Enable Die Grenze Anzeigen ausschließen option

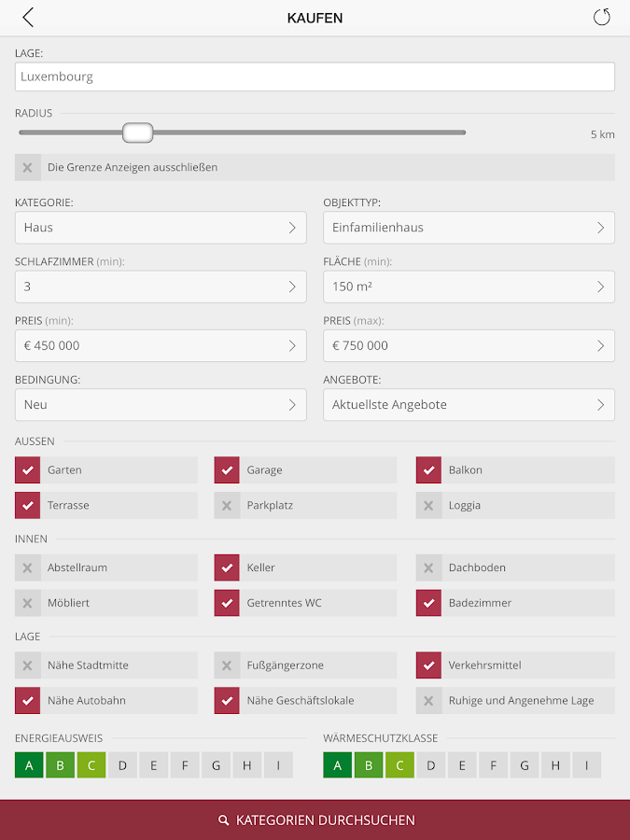pyautogui.click(x=28, y=168)
